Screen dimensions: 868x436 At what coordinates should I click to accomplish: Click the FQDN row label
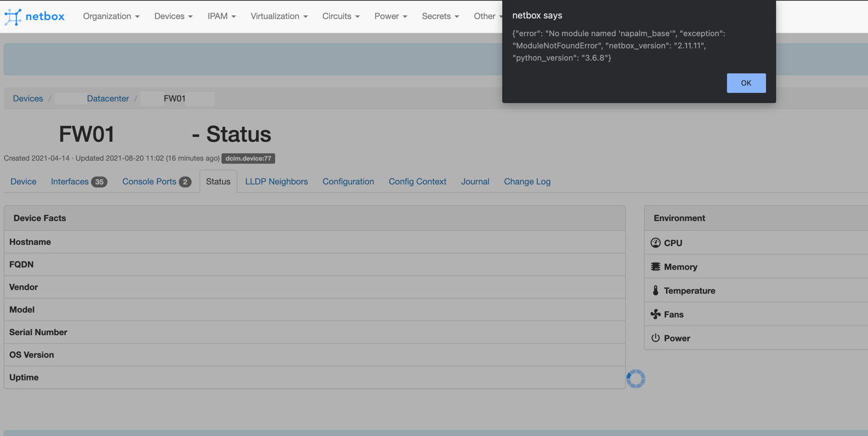click(x=21, y=264)
